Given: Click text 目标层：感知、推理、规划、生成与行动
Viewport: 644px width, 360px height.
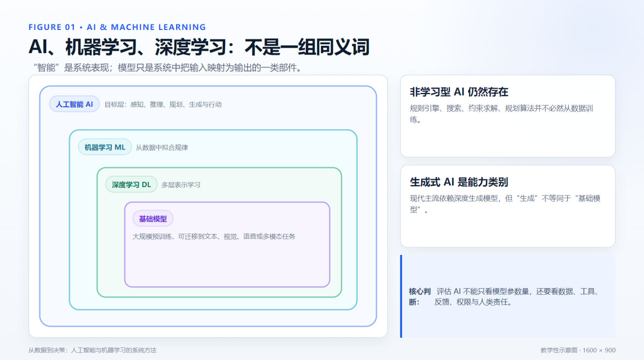Looking at the screenshot, I should [x=163, y=105].
